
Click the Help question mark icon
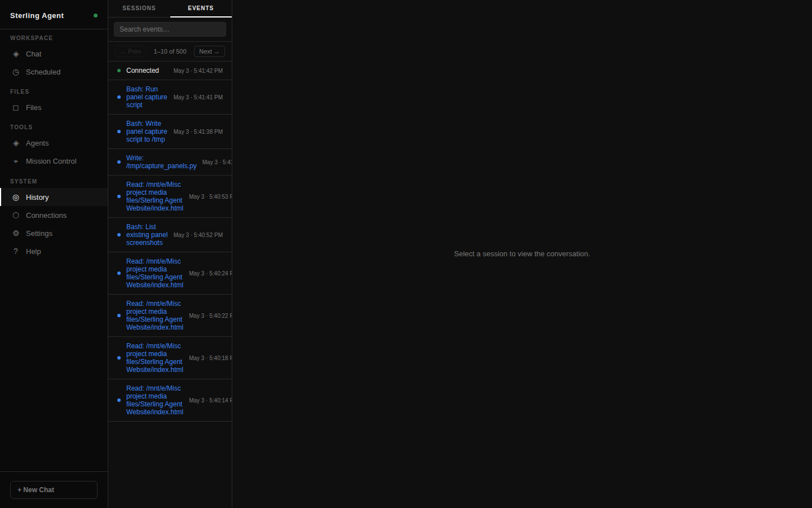tap(16, 252)
